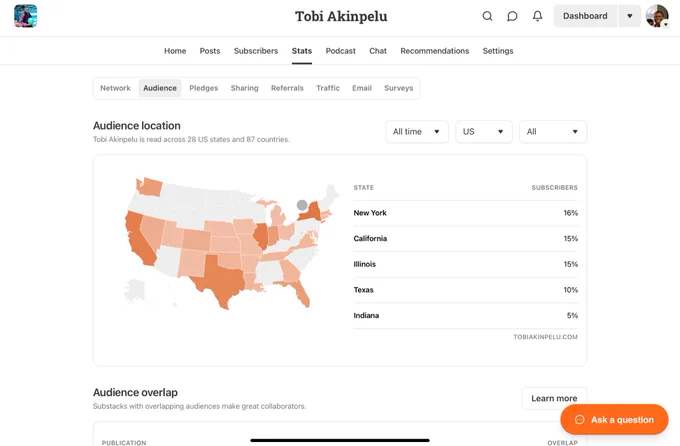
Task: Open the US region dropdown
Action: coord(484,131)
